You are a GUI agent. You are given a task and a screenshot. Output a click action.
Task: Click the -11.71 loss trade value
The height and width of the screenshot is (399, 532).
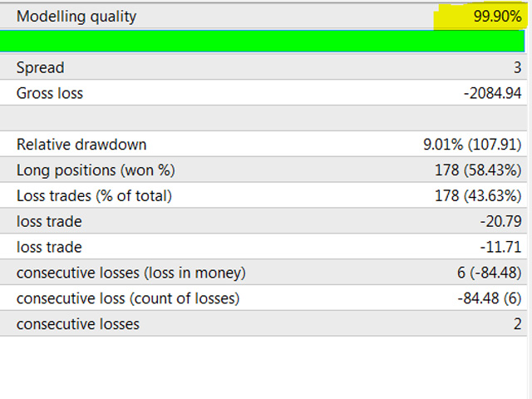coord(501,247)
